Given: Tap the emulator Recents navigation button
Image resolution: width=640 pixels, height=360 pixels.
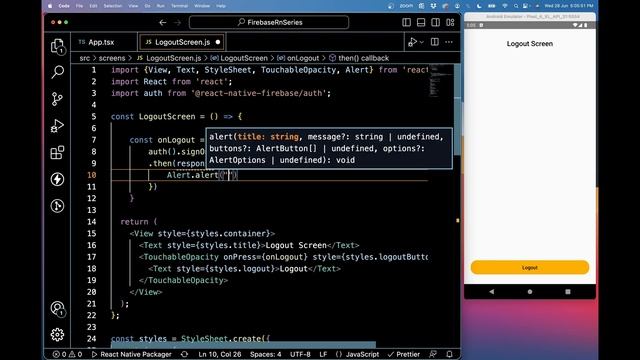Looking at the screenshot, I should point(568,292).
